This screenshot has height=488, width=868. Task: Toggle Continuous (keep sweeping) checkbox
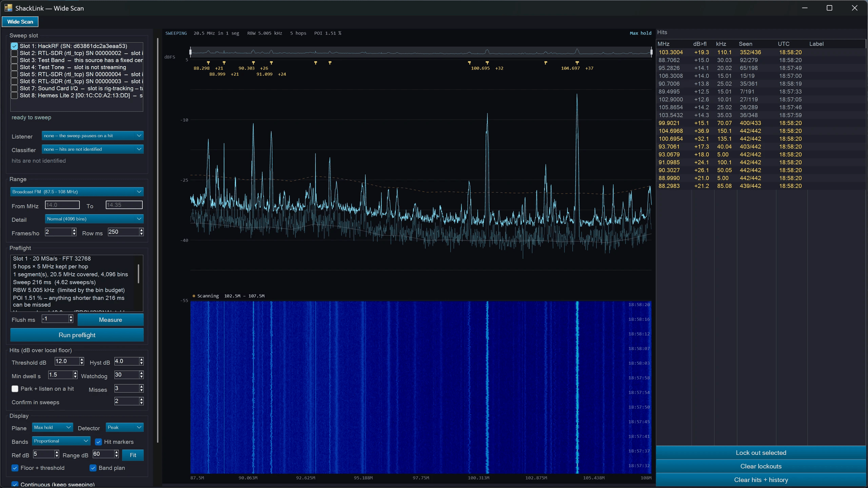15,484
